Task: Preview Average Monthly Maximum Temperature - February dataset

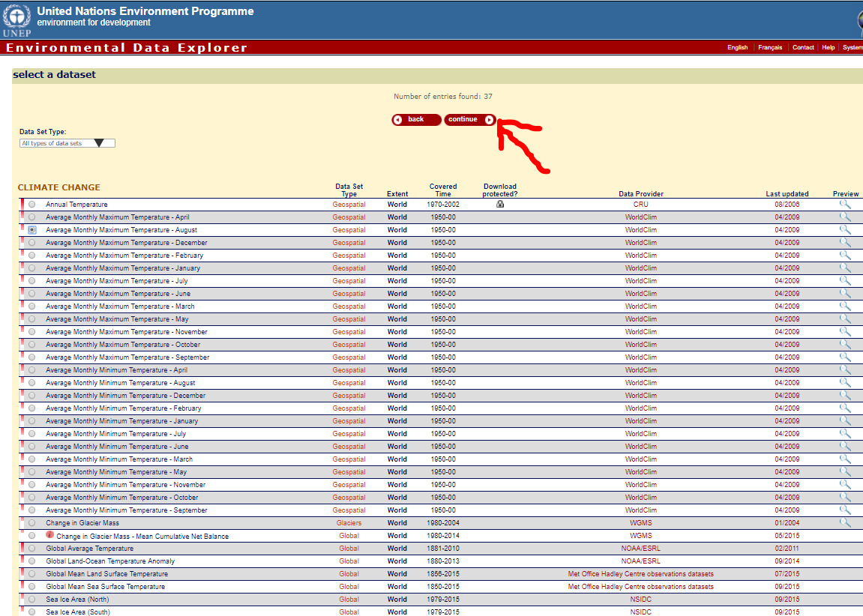Action: click(845, 255)
